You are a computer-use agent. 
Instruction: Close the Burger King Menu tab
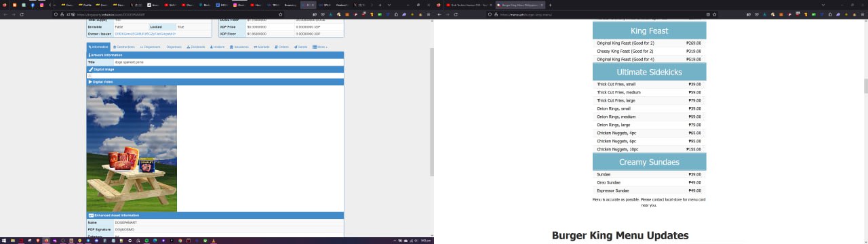(x=541, y=5)
